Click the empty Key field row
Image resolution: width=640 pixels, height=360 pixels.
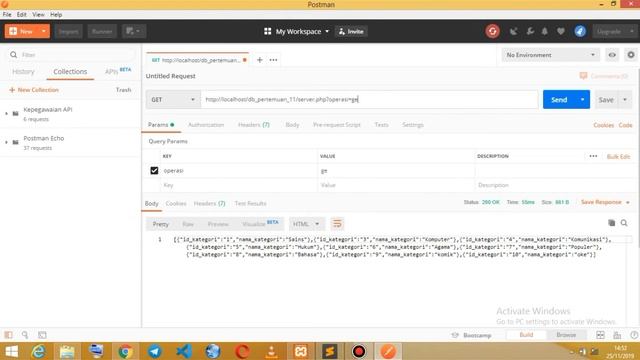[238, 185]
